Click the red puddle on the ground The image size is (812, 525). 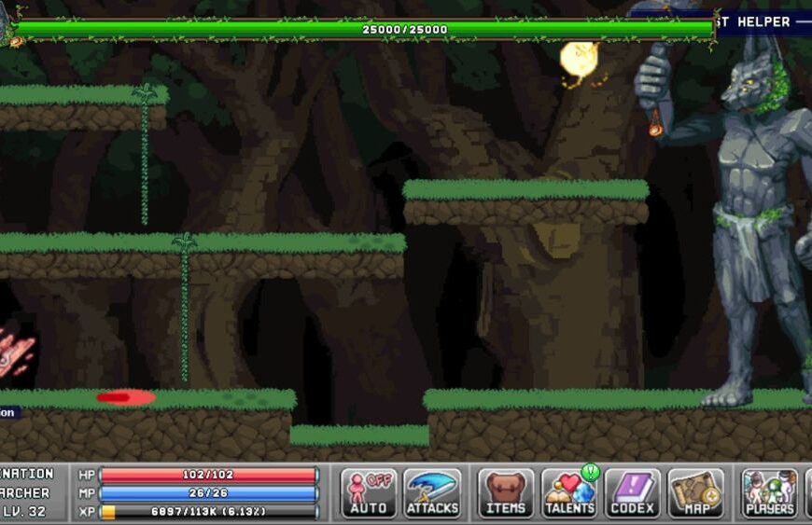[x=125, y=397]
